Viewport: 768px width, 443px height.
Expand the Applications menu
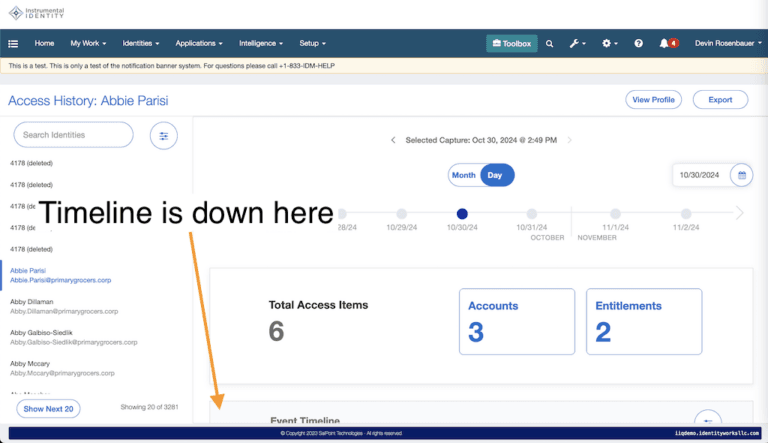click(x=199, y=44)
